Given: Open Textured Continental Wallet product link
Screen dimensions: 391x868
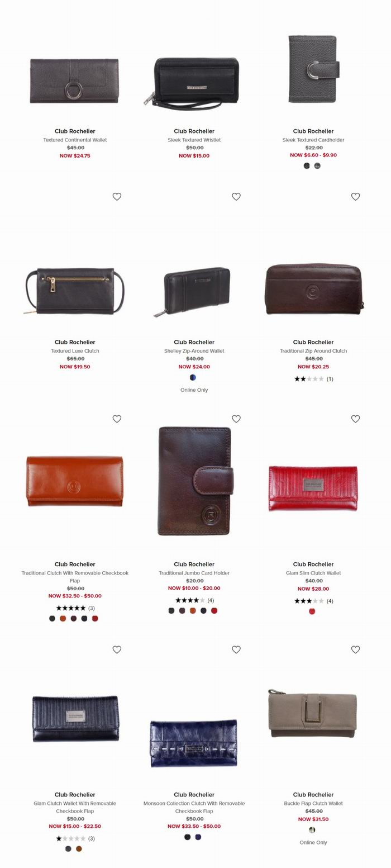Looking at the screenshot, I should coord(75,140).
